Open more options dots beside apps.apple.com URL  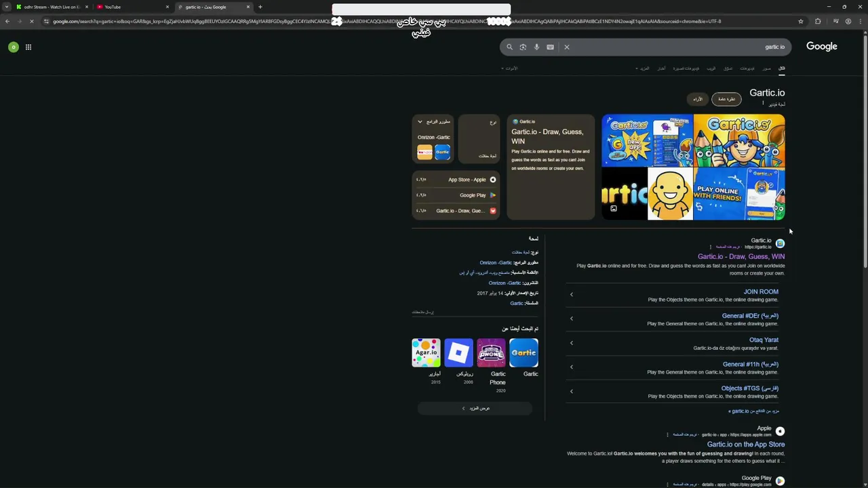[667, 434]
